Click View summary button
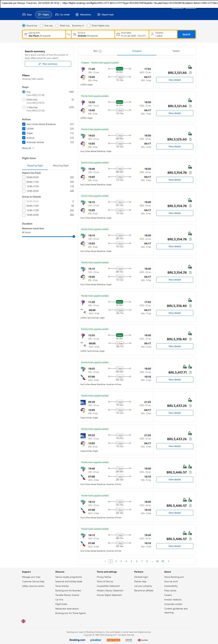Screen dimensions: 218x644 [48, 64]
